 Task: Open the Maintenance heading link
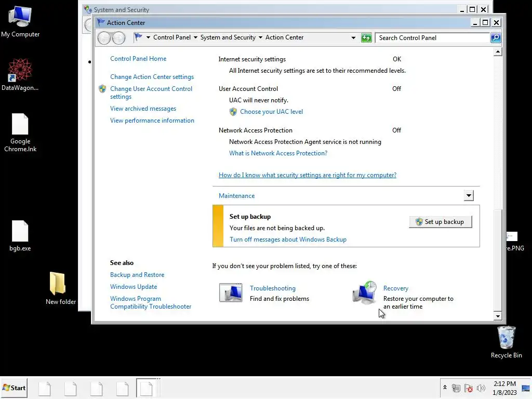point(236,196)
